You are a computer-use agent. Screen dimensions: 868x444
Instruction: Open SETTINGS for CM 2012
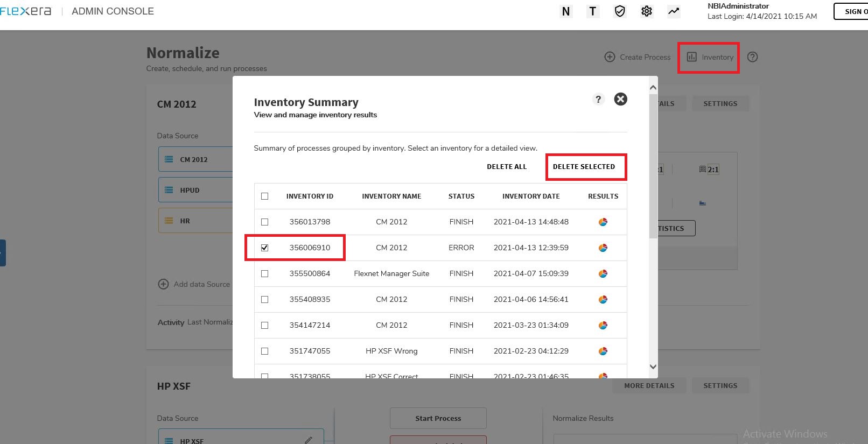[x=720, y=103]
